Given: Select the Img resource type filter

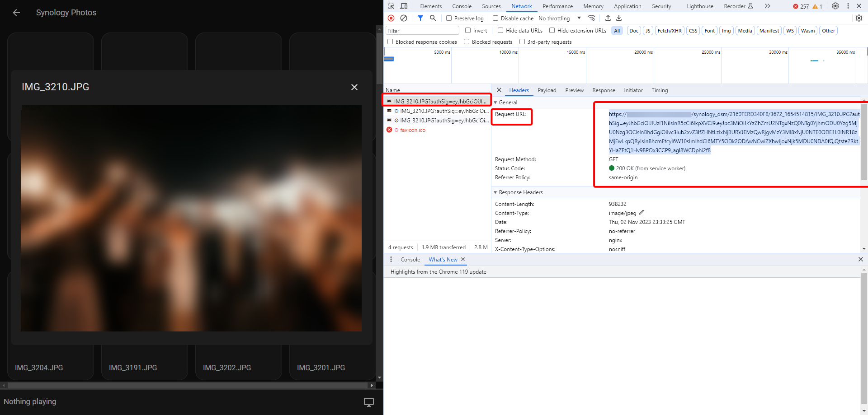Looking at the screenshot, I should (x=726, y=30).
